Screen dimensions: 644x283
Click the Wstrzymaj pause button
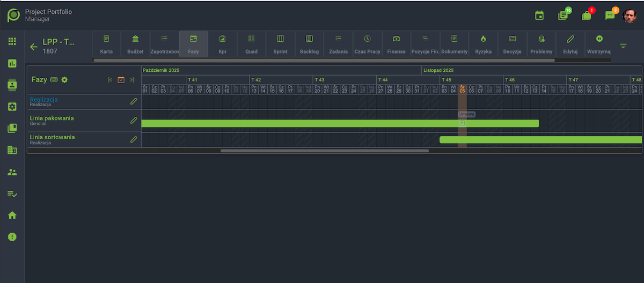click(599, 43)
